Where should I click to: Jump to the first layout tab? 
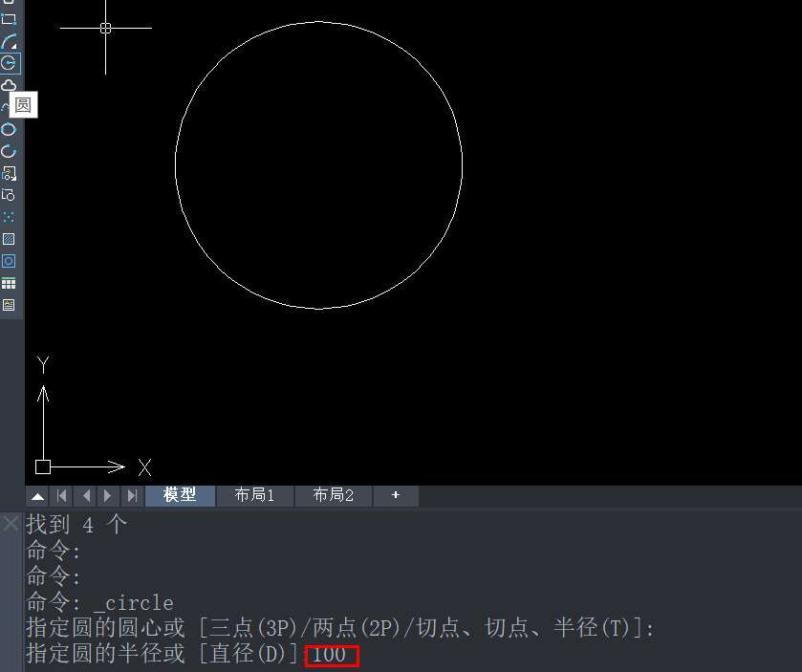click(x=62, y=495)
